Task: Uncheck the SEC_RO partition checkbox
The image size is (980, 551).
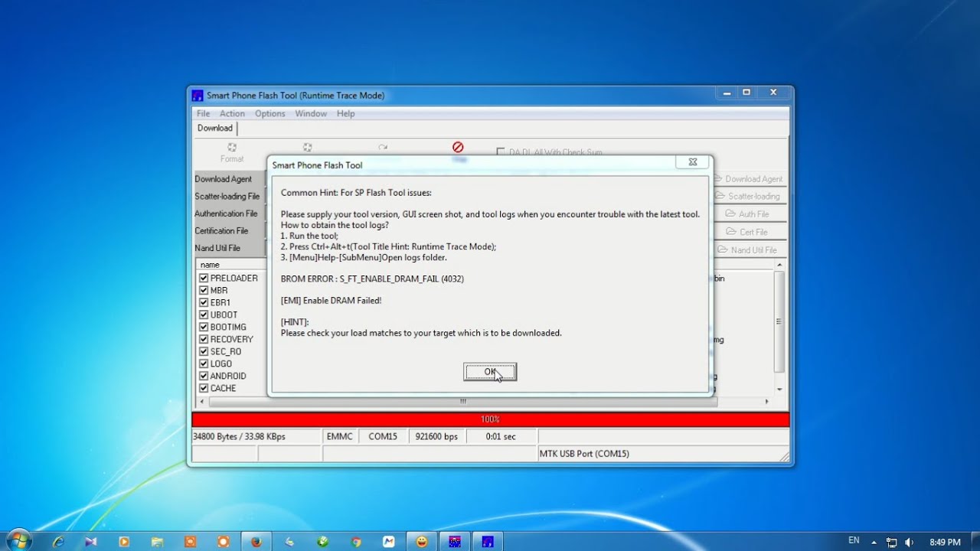Action: [204, 351]
